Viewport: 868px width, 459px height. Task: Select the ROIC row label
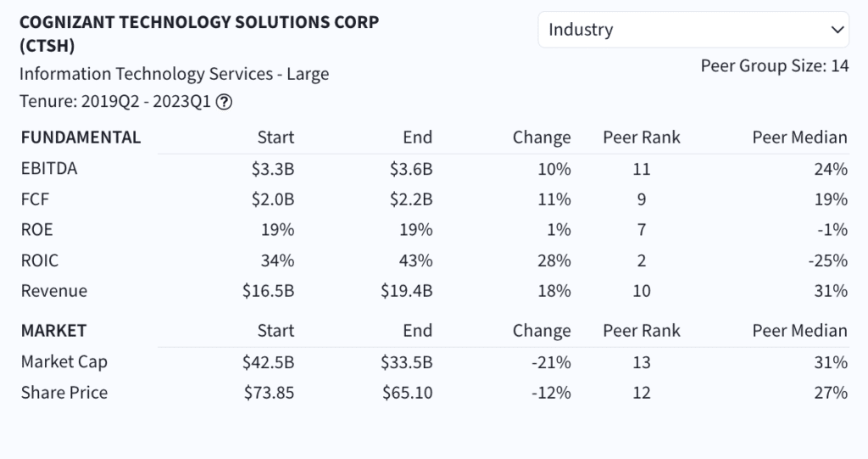click(x=40, y=260)
